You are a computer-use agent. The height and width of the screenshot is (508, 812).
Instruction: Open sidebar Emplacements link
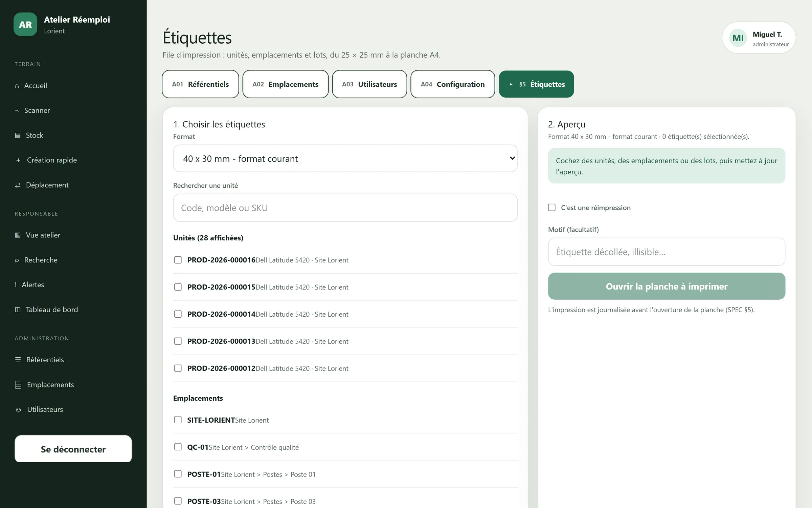coord(73,385)
